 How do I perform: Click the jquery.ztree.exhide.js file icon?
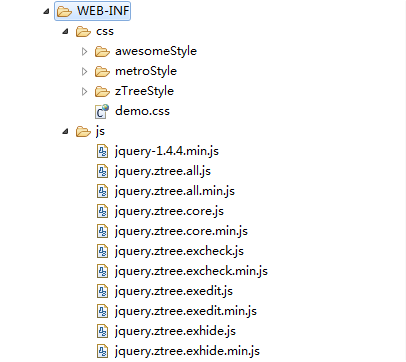click(x=102, y=331)
